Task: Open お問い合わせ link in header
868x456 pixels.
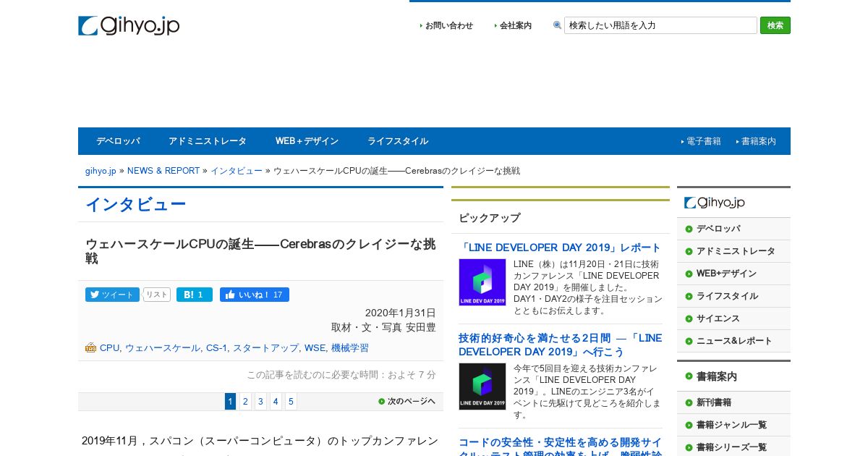Action: [x=449, y=25]
